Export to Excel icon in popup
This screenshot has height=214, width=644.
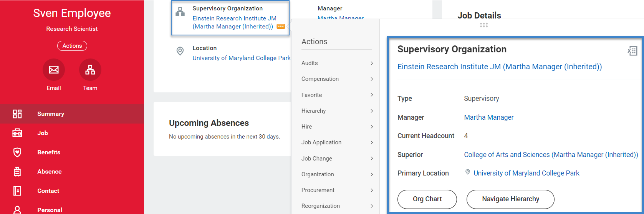pyautogui.click(x=632, y=51)
